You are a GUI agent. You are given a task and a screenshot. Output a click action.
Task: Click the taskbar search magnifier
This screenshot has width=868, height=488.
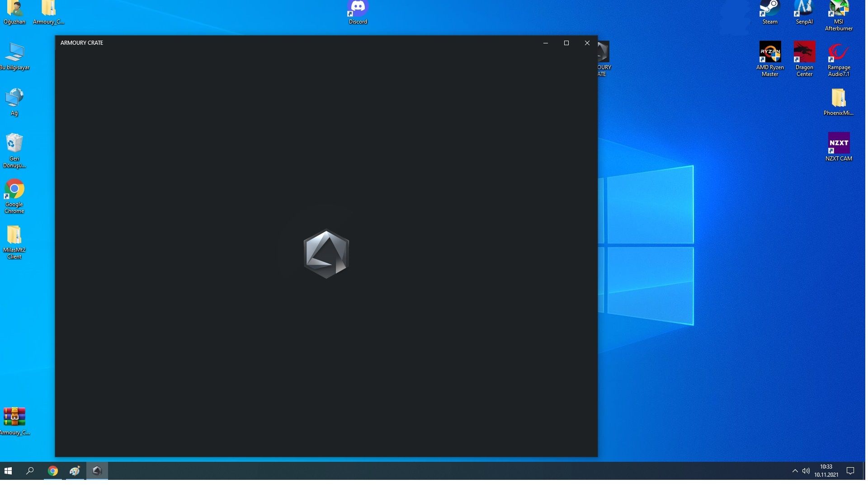[x=30, y=471]
